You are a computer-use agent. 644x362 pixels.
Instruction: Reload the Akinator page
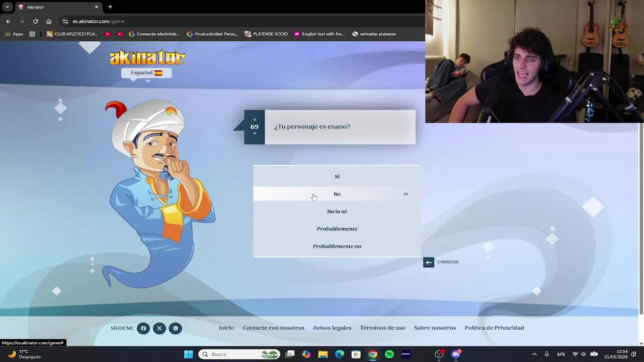(x=35, y=21)
